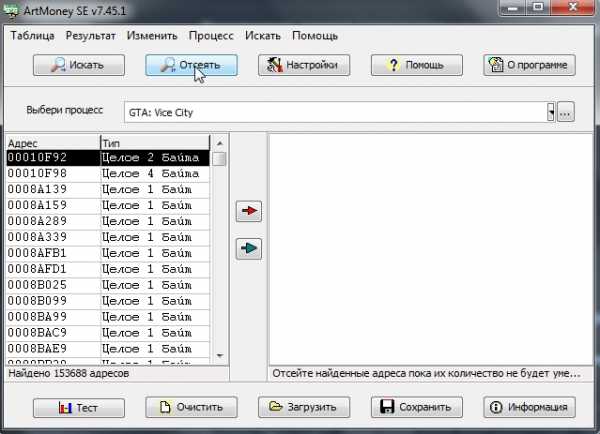Select address row 0008AFD1
This screenshot has width=600, height=434.
[x=108, y=269]
